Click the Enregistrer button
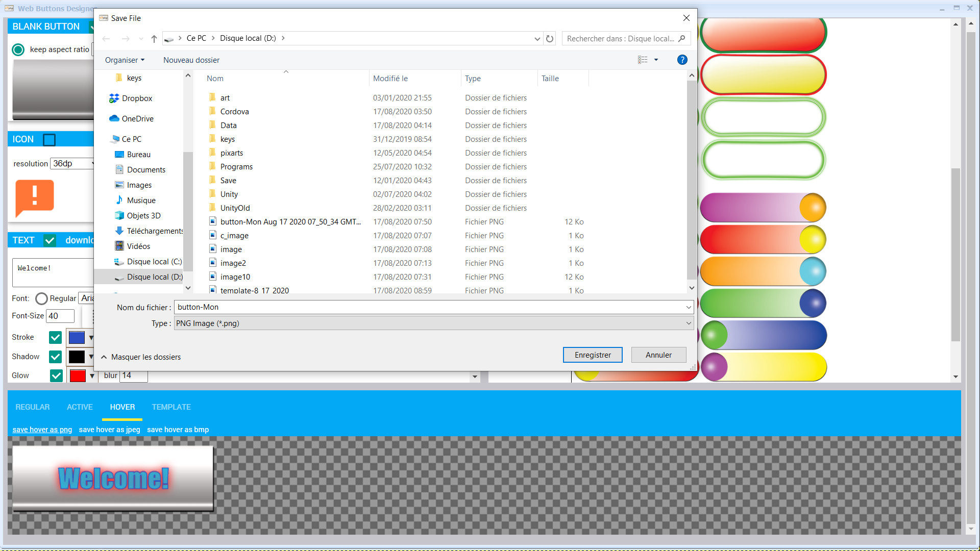980x551 pixels. 593,355
